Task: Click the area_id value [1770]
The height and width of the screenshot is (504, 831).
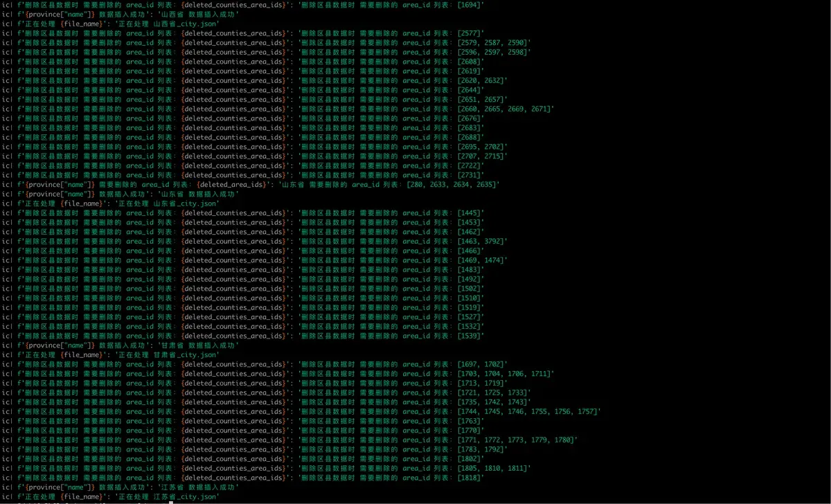Action: (x=469, y=431)
